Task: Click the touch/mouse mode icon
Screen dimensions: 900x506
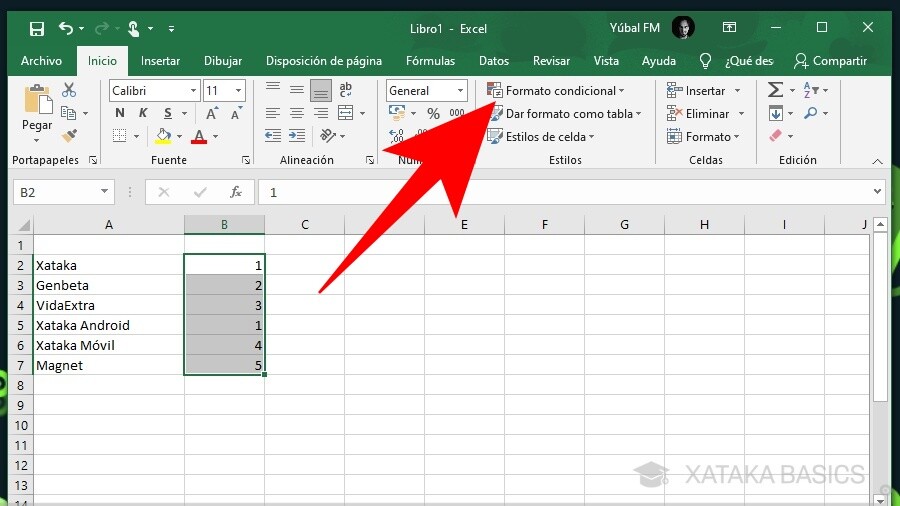Action: tap(133, 28)
